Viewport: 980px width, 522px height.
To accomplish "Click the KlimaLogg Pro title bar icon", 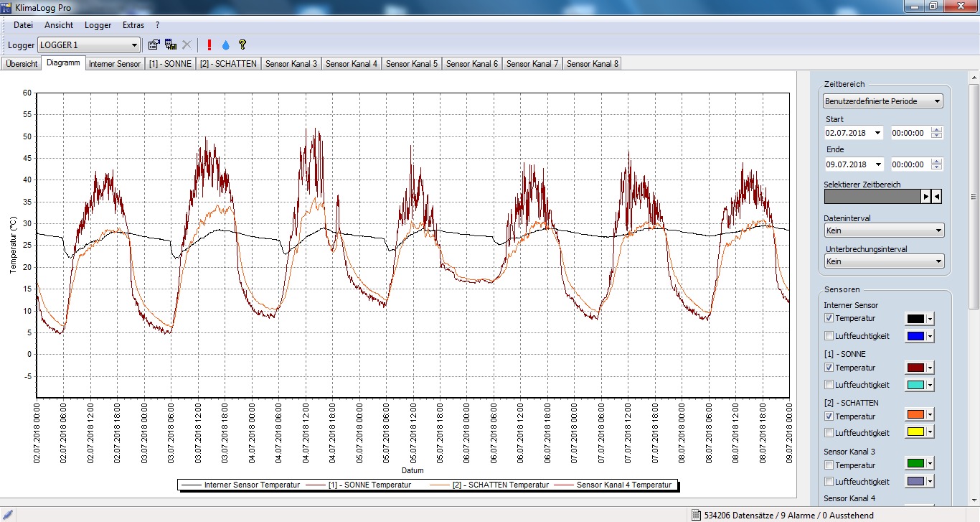I will (7, 6).
